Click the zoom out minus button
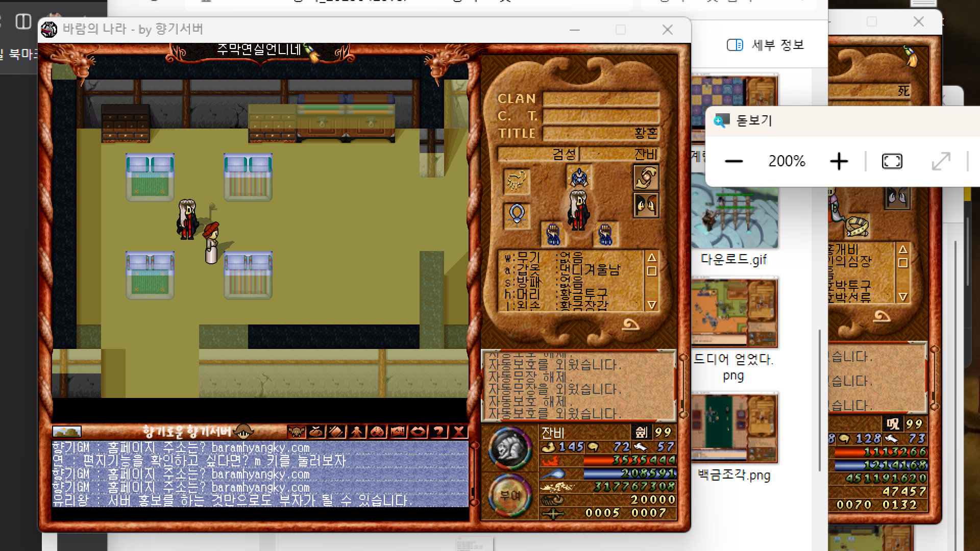 (x=733, y=162)
